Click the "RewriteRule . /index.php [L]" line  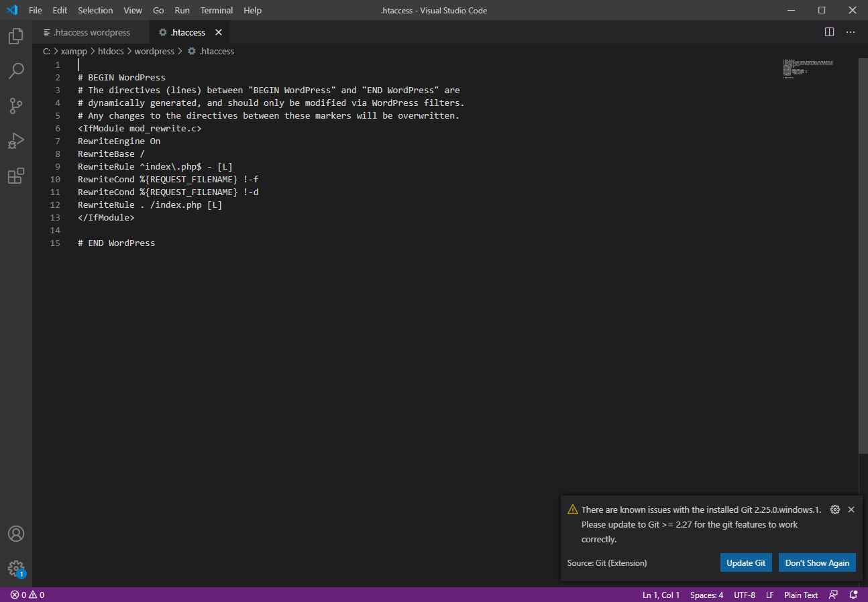150,204
